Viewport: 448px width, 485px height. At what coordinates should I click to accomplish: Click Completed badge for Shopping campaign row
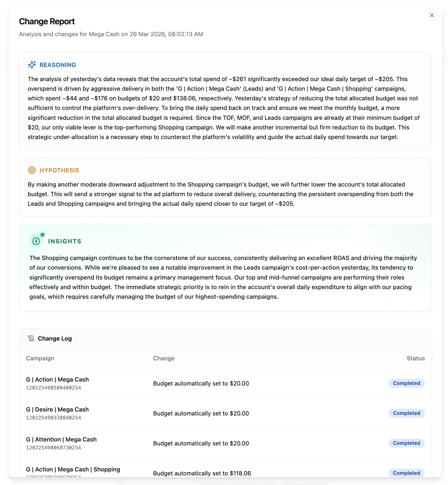tap(406, 473)
